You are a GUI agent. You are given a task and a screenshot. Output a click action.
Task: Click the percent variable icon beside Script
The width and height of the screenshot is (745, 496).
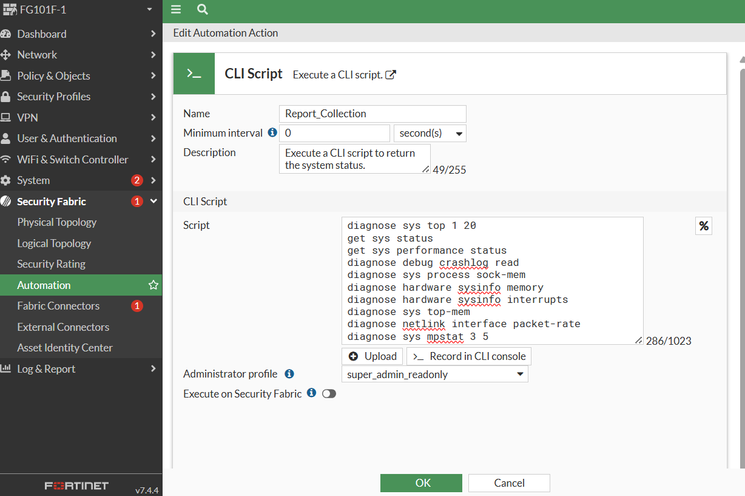coord(704,226)
